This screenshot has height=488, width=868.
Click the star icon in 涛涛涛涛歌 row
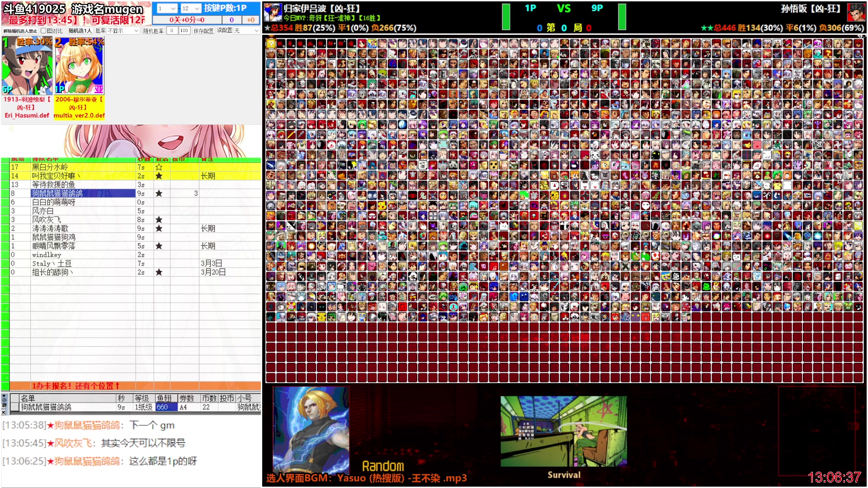(159, 229)
